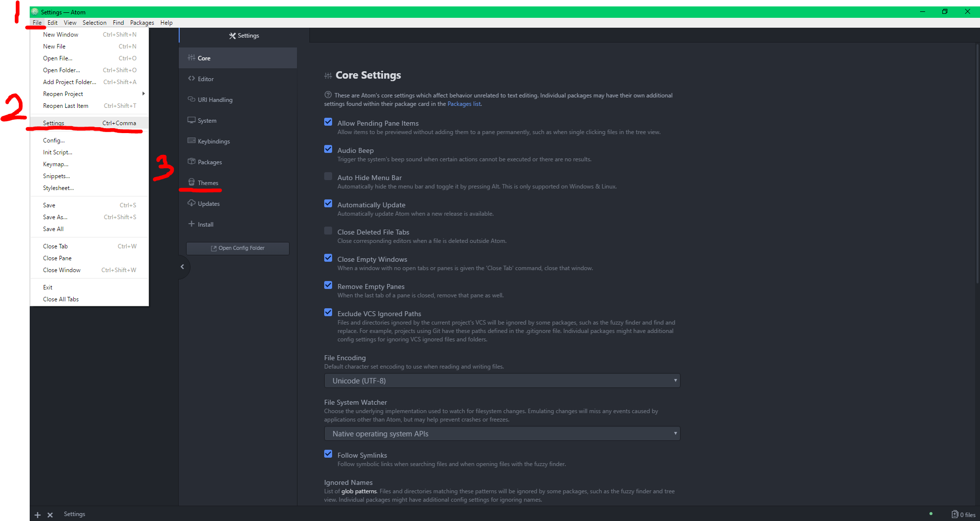Click the Install plus icon
Screen dimensions: 980x521
[x=192, y=224]
